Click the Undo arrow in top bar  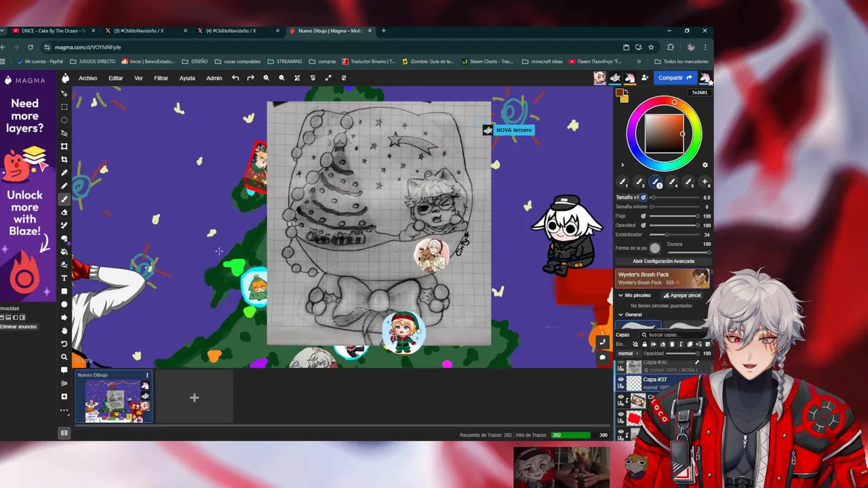point(235,78)
